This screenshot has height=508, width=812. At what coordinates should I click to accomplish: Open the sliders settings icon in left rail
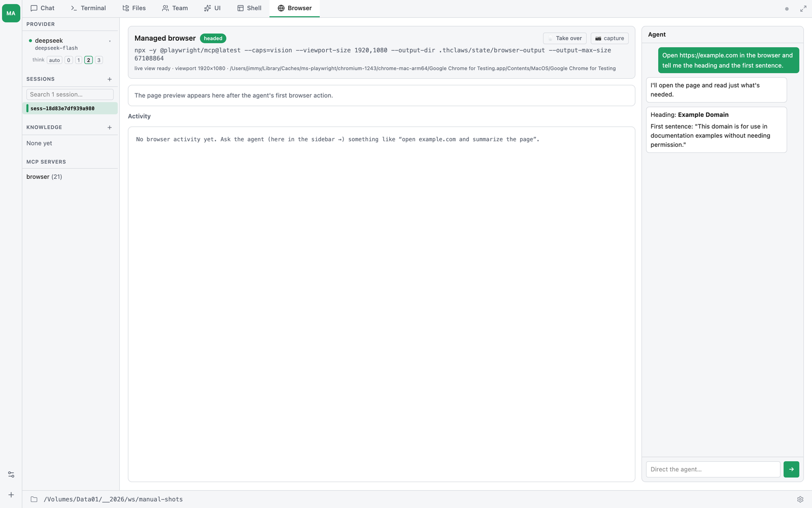pyautogui.click(x=11, y=474)
